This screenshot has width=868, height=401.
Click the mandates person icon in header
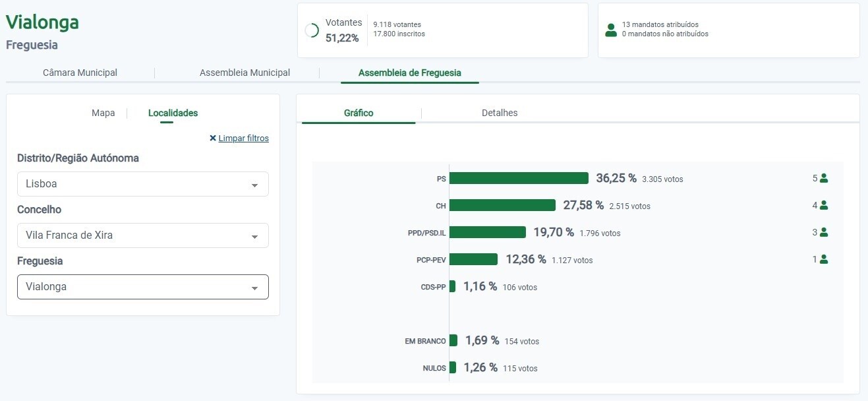tap(611, 30)
